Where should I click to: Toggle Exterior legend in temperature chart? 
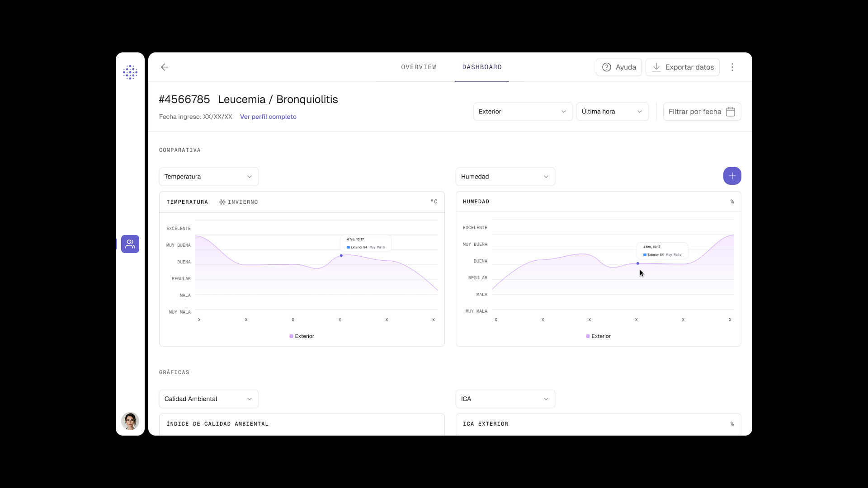point(302,336)
